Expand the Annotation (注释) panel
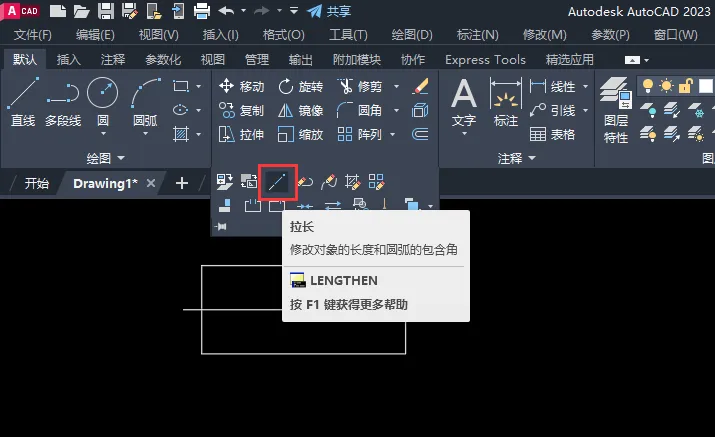 (x=516, y=158)
